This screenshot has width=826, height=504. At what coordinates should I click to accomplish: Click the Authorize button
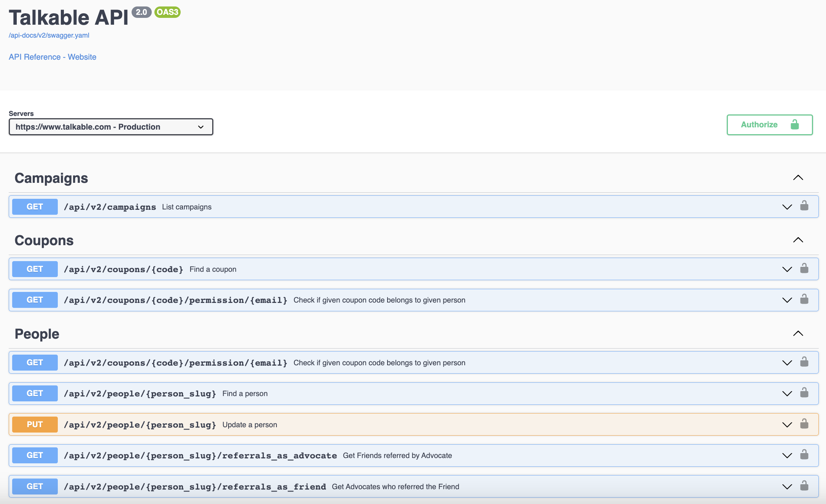tap(770, 125)
